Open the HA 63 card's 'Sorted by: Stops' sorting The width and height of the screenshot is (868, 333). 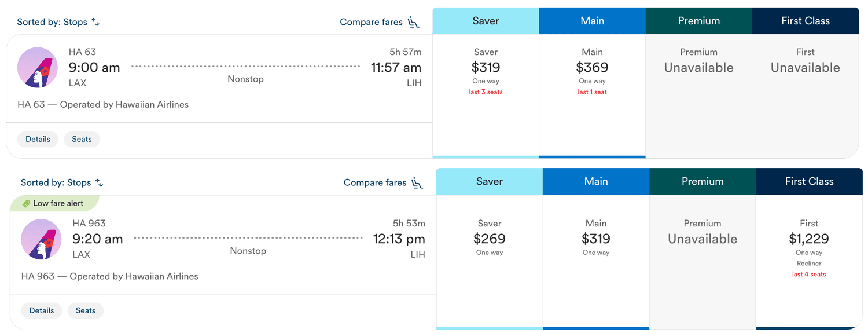(58, 22)
